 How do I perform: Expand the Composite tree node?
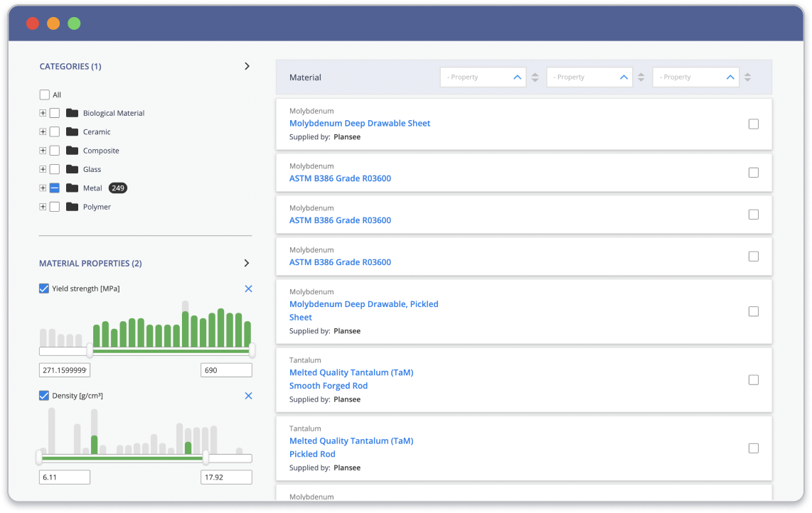click(x=43, y=151)
